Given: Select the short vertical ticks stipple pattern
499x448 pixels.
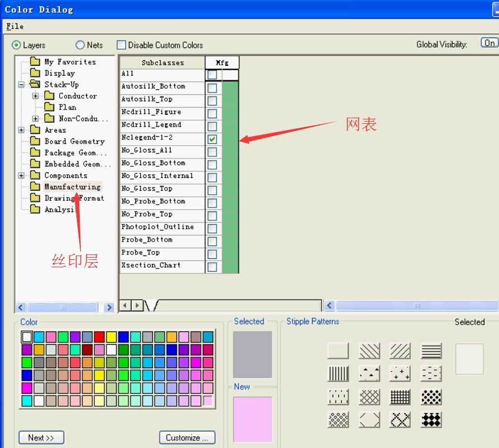Looking at the screenshot, I should [x=338, y=397].
